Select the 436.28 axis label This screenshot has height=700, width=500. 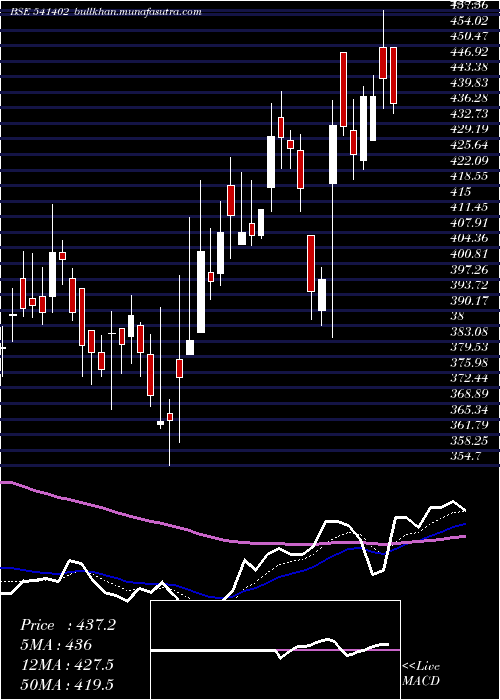click(x=470, y=98)
